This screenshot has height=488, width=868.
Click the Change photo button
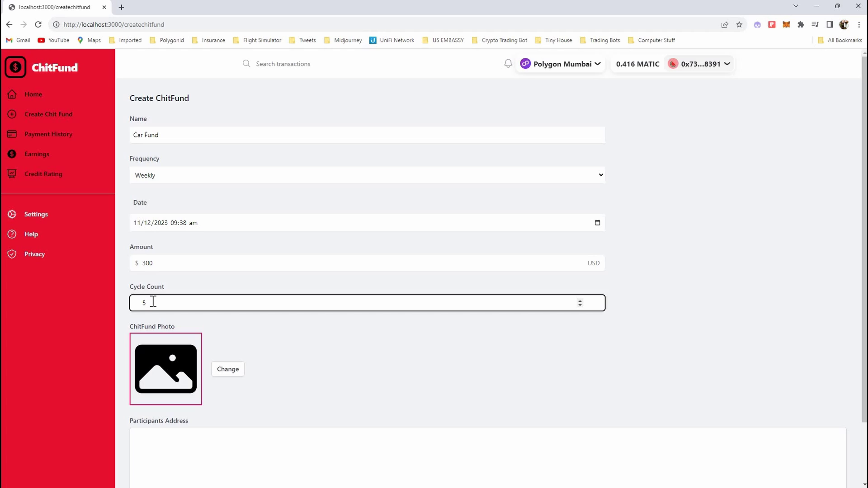point(228,369)
